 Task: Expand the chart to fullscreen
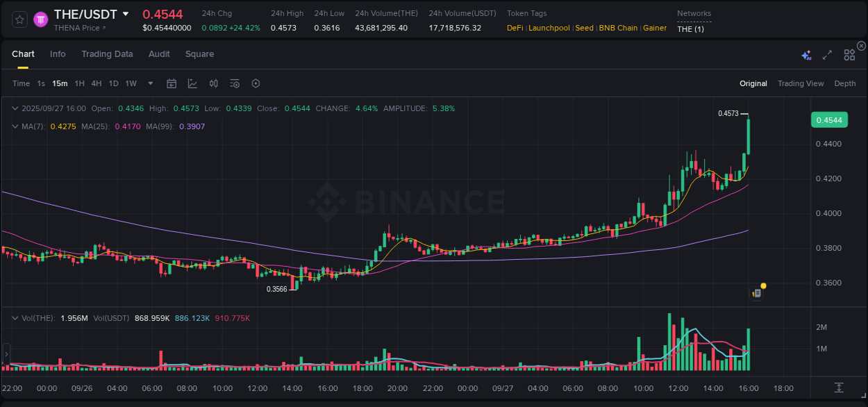(826, 54)
